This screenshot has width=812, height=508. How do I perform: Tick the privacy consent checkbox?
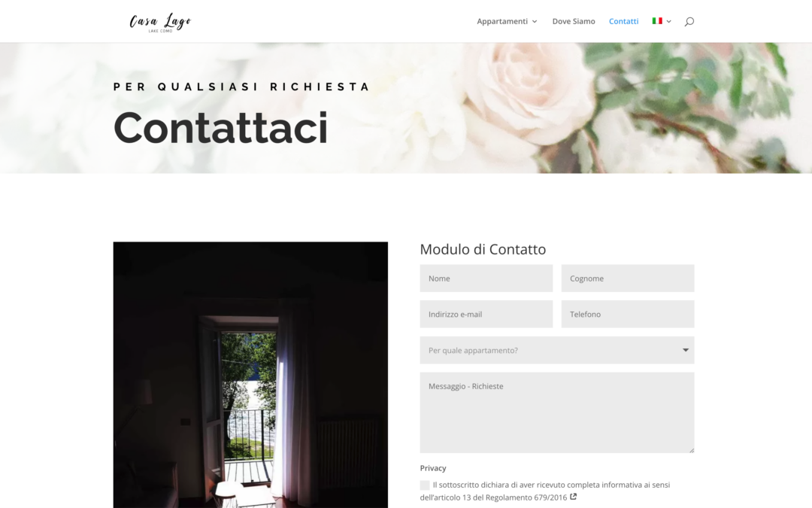point(425,485)
